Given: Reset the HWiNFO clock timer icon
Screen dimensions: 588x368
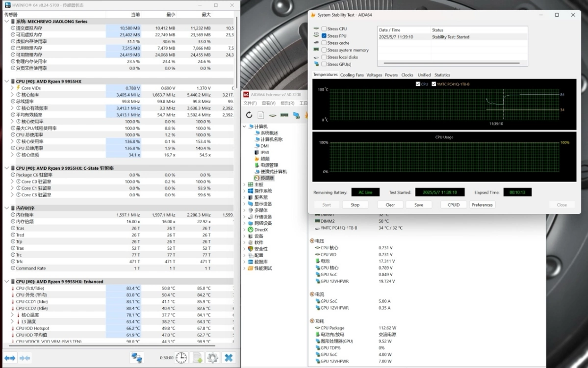Looking at the screenshot, I should (x=181, y=358).
